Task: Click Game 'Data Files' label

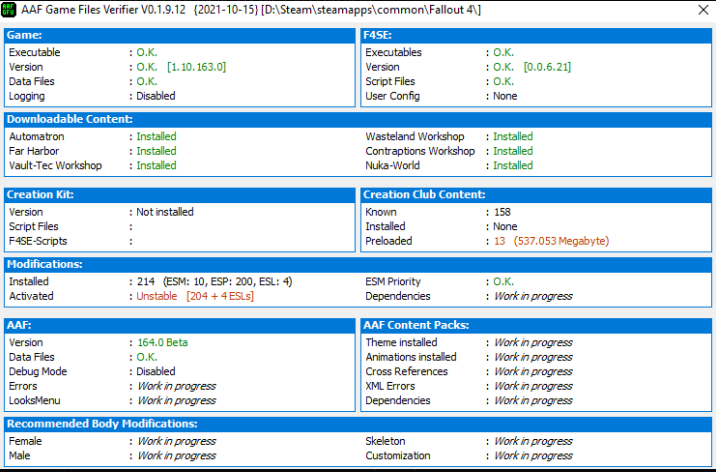Action: coord(32,82)
